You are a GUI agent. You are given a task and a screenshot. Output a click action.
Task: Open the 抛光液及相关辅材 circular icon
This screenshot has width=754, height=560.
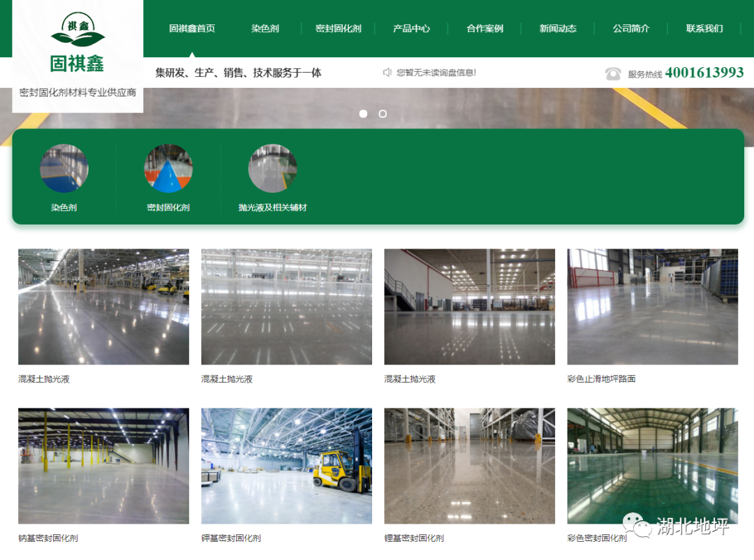coord(272,168)
